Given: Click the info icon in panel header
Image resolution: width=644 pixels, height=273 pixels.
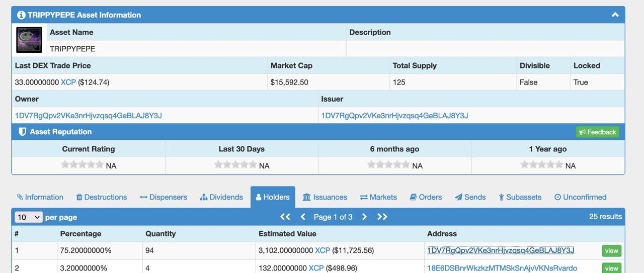Looking at the screenshot, I should [x=21, y=15].
